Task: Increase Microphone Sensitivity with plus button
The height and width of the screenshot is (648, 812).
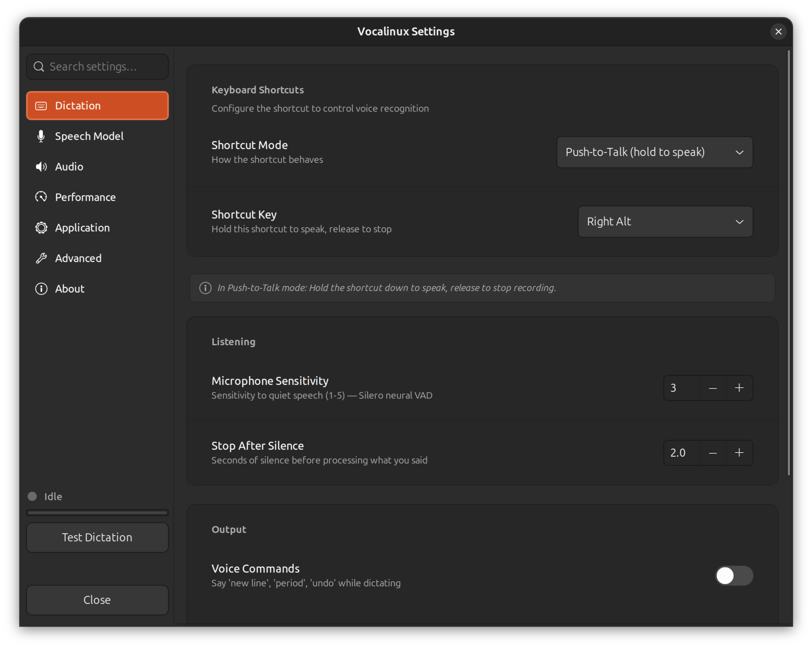Action: 739,388
